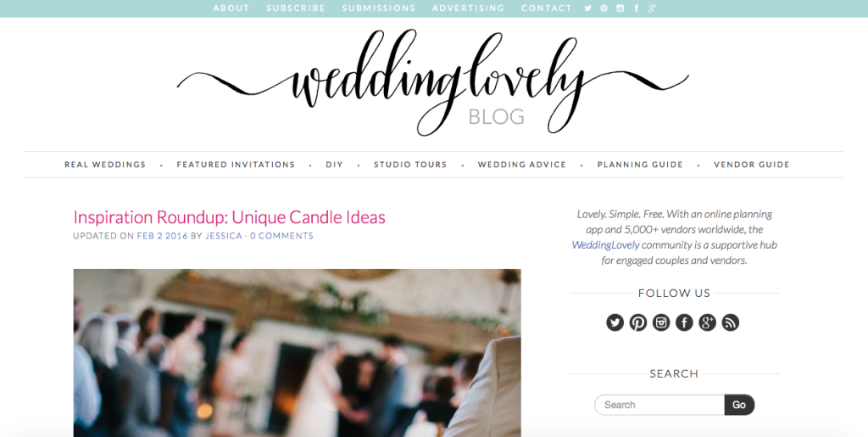Image resolution: width=868 pixels, height=437 pixels.
Task: Click round Pinterest icon under Follow Us
Action: (x=638, y=322)
